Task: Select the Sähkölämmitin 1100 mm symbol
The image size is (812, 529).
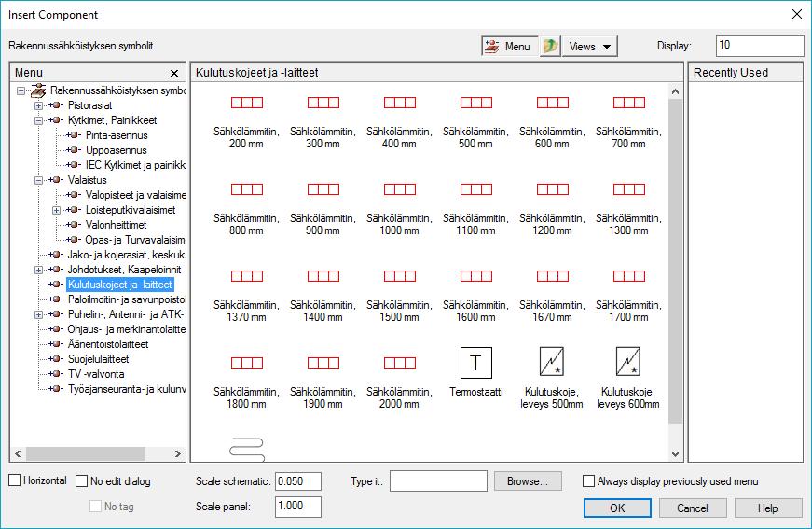Action: 475,189
